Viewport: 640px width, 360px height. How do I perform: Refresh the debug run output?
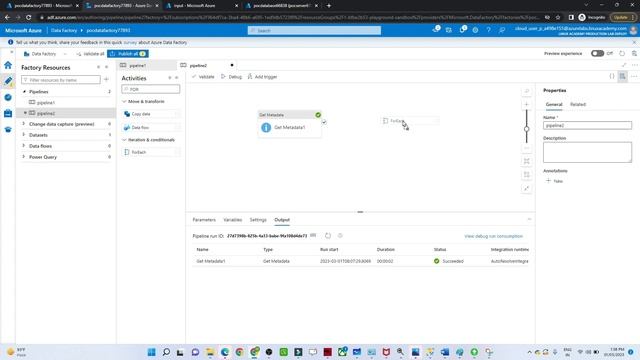(x=328, y=236)
